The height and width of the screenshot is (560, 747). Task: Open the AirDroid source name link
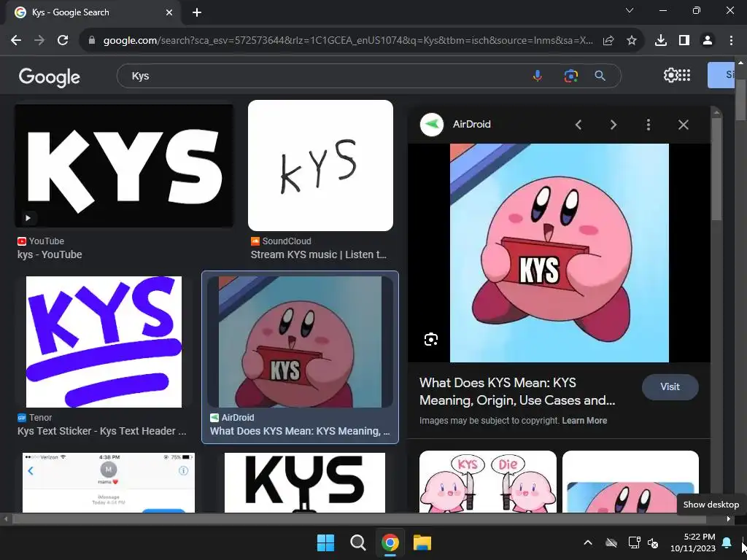coord(472,124)
